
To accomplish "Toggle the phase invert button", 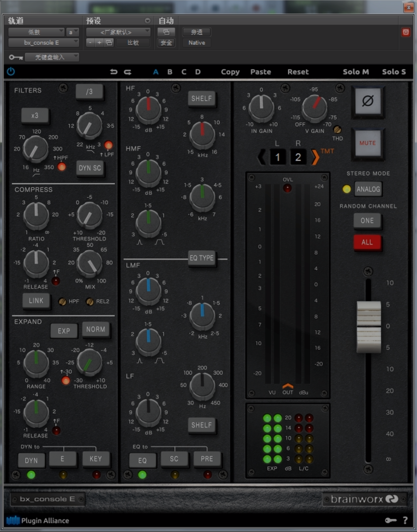I will (367, 101).
